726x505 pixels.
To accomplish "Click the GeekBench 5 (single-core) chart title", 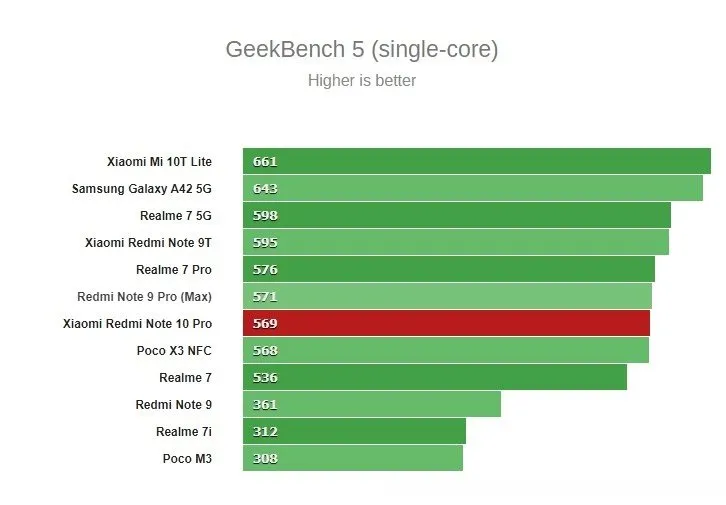I will click(362, 49).
